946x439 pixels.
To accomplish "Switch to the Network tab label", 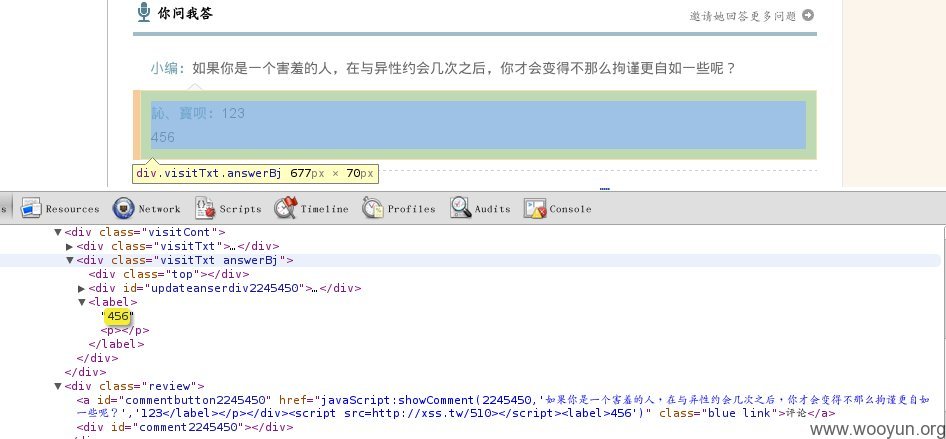I will click(x=159, y=209).
